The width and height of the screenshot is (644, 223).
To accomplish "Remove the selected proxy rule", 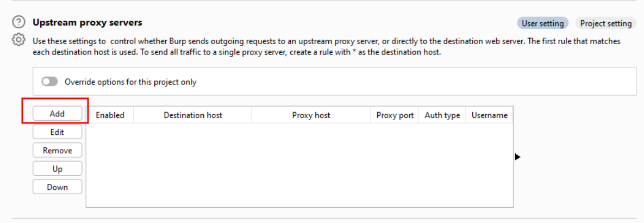I will pos(57,151).
